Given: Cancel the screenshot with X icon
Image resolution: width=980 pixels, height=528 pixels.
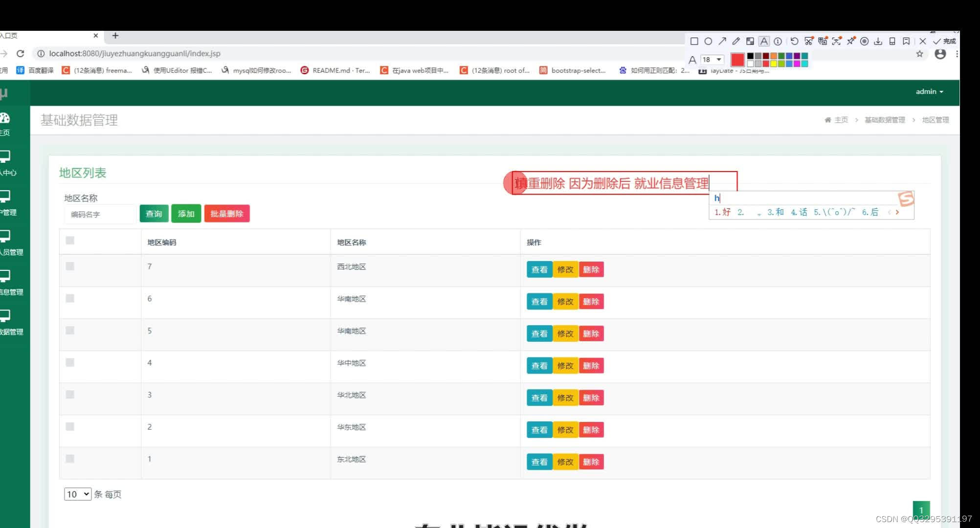Looking at the screenshot, I should coord(923,41).
